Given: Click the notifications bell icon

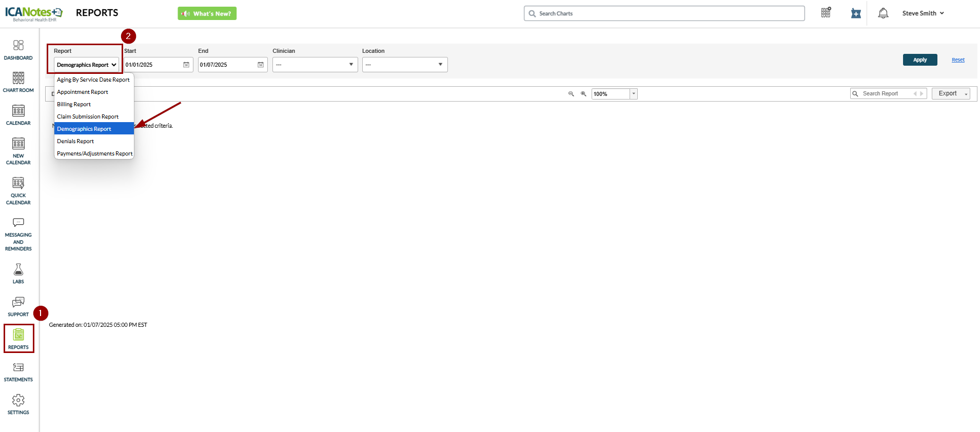Looking at the screenshot, I should pos(883,13).
